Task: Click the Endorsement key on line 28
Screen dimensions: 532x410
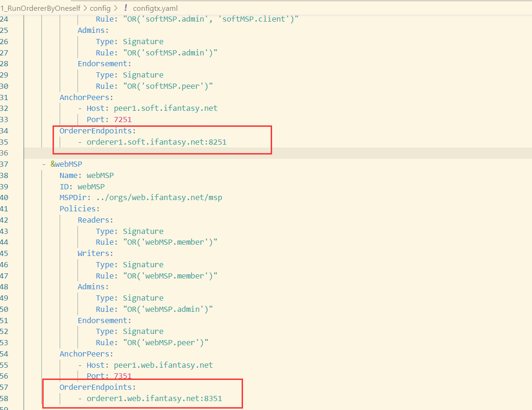Action: [102, 63]
